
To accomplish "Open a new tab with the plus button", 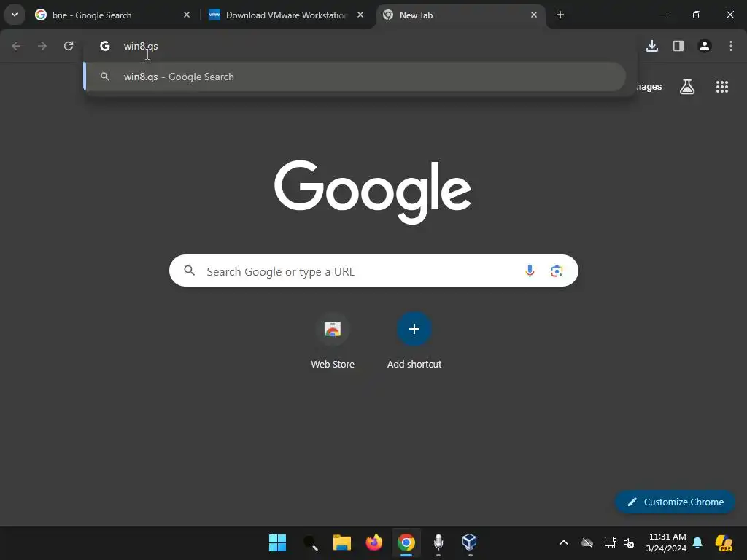I will pos(560,15).
